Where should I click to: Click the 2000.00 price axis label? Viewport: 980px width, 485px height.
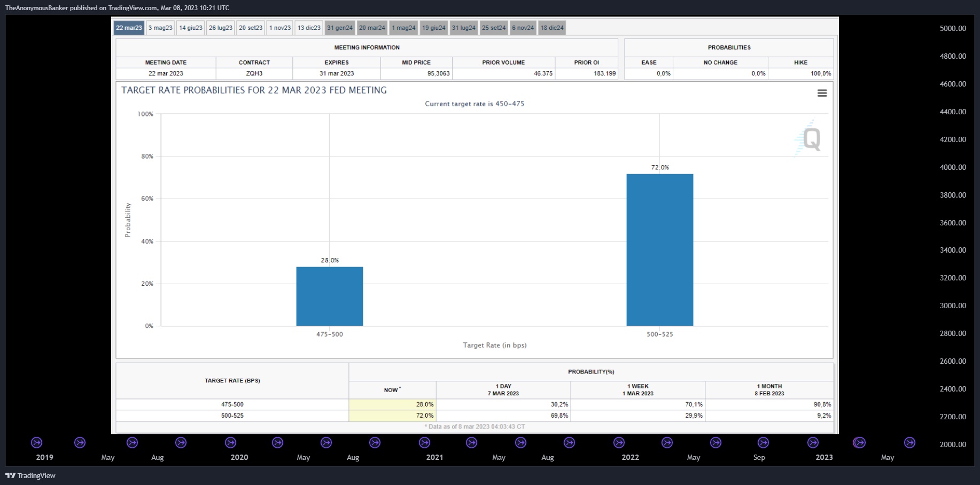click(953, 444)
